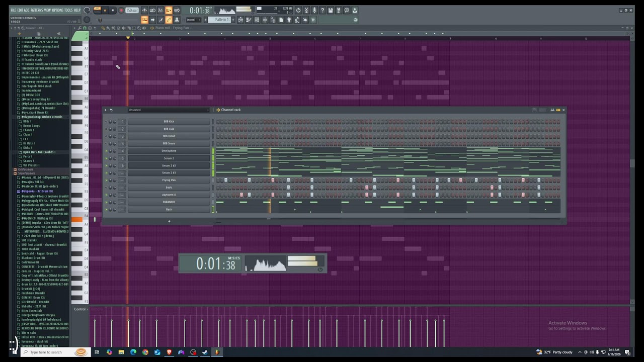Open the ADD menu
The image size is (644, 362).
[x=27, y=10]
